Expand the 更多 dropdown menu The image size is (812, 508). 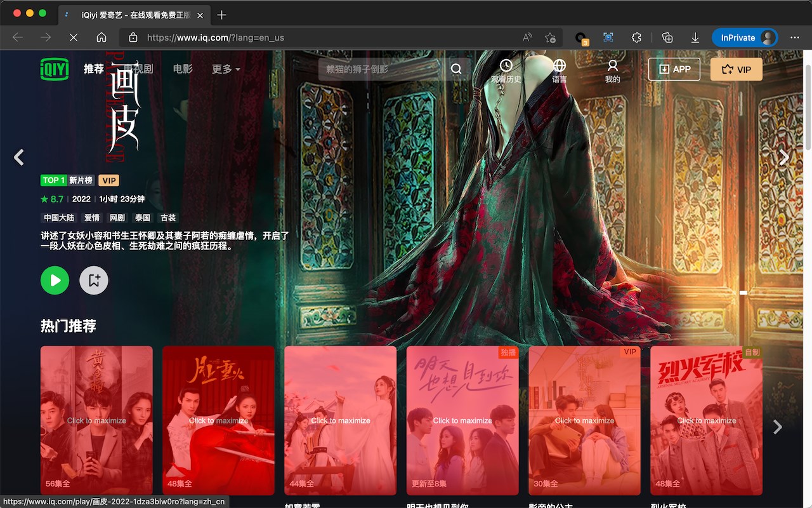coord(226,69)
